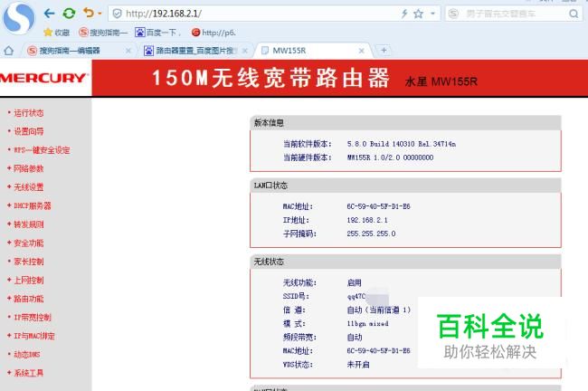Open 设置向导 in sidebar
588x391 pixels.
(29, 131)
